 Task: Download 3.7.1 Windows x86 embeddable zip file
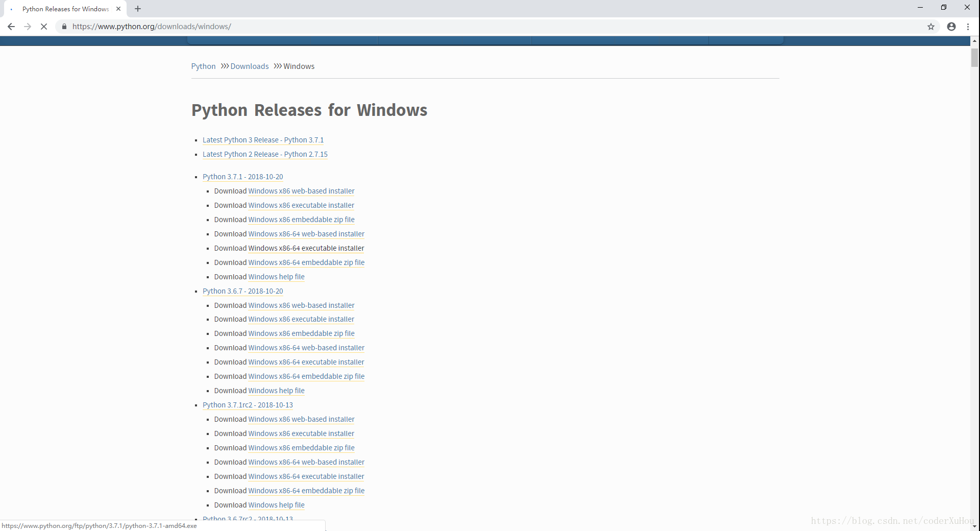(x=301, y=220)
